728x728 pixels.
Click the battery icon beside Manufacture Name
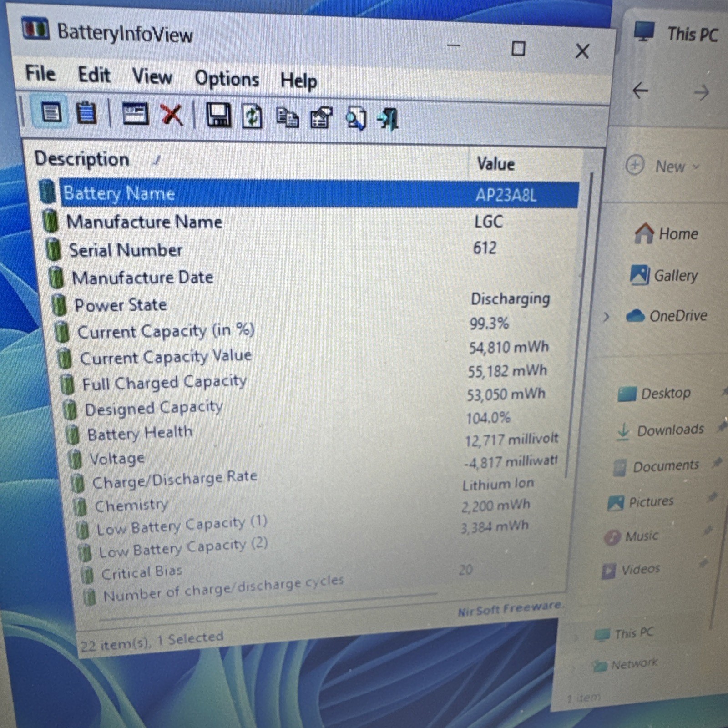click(x=51, y=221)
